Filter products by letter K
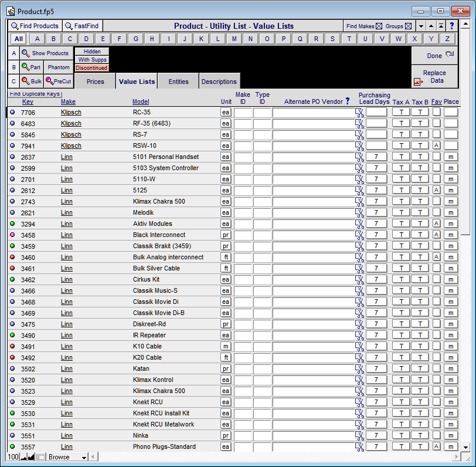Viewport: 476px width, 467px height. coord(201,39)
